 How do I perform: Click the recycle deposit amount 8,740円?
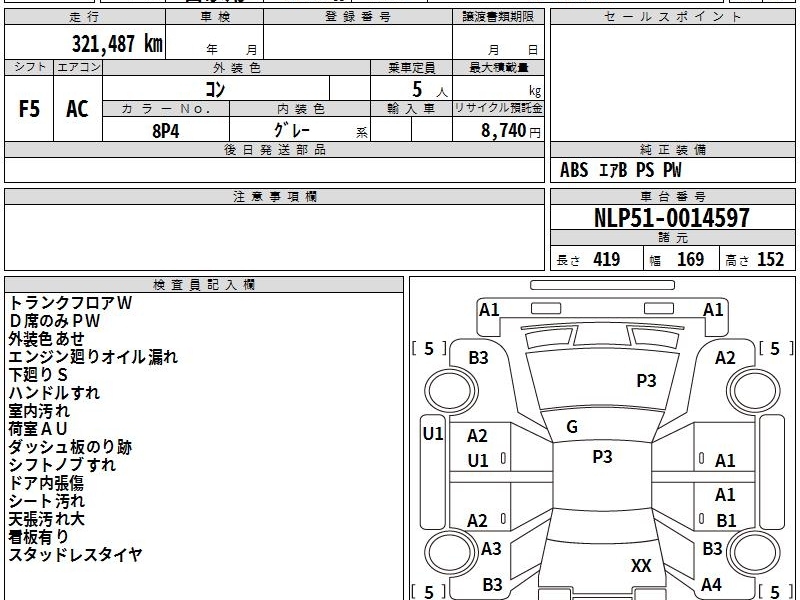click(510, 131)
